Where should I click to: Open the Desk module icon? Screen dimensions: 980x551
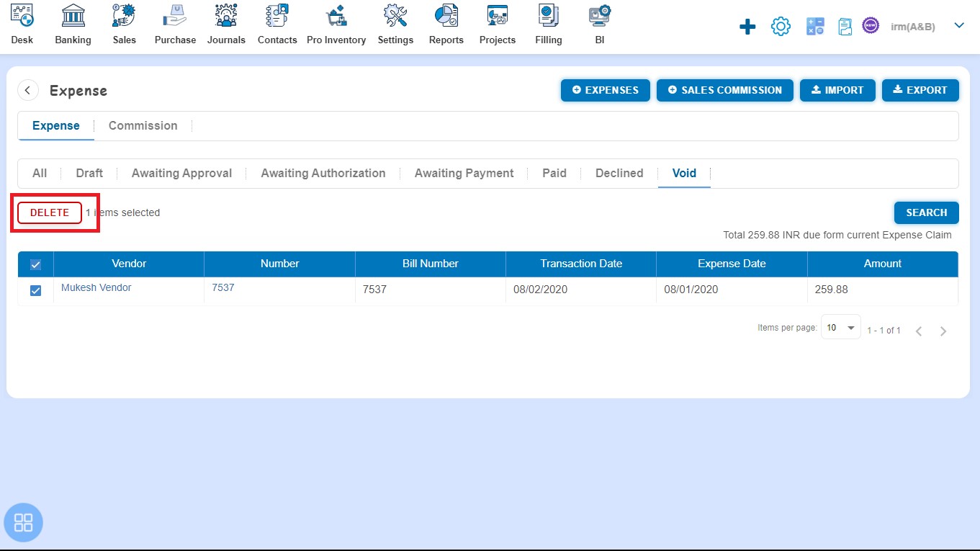click(x=22, y=16)
